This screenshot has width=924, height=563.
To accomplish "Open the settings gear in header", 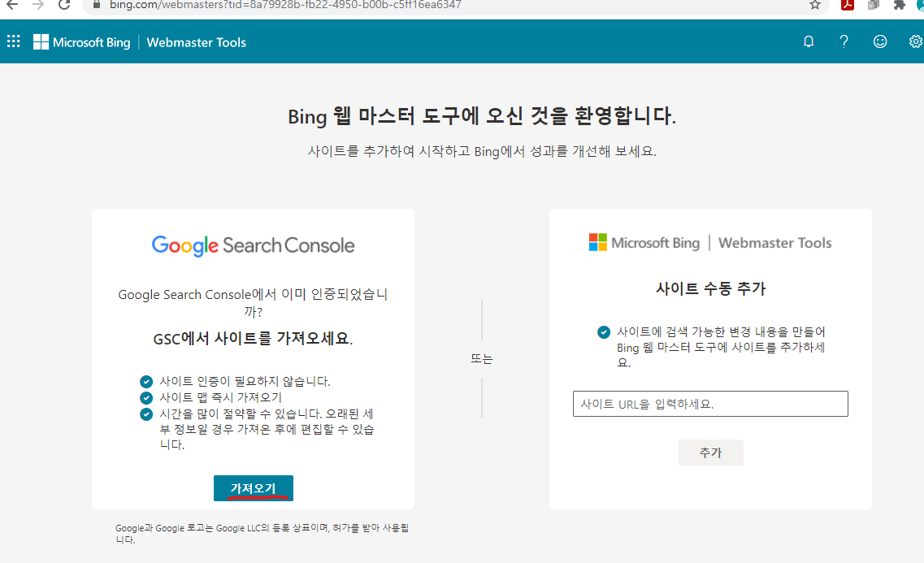I will point(916,41).
